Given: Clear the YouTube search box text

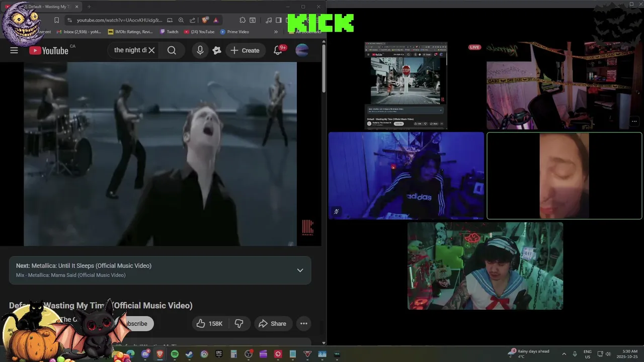Looking at the screenshot, I should pyautogui.click(x=151, y=50).
